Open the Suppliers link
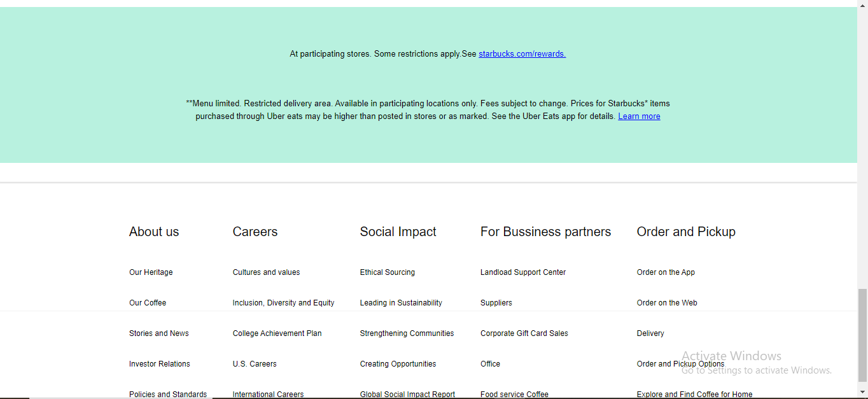The width and height of the screenshot is (868, 399). click(x=496, y=303)
